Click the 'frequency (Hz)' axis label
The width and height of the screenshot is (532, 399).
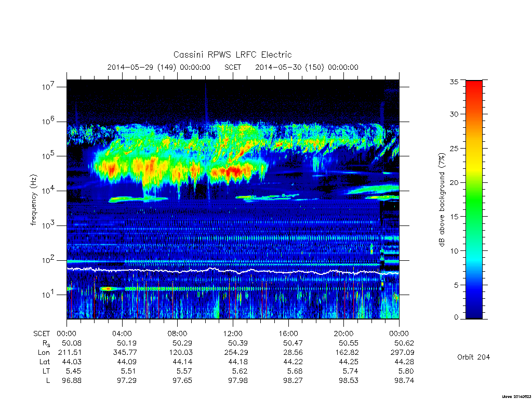34,200
